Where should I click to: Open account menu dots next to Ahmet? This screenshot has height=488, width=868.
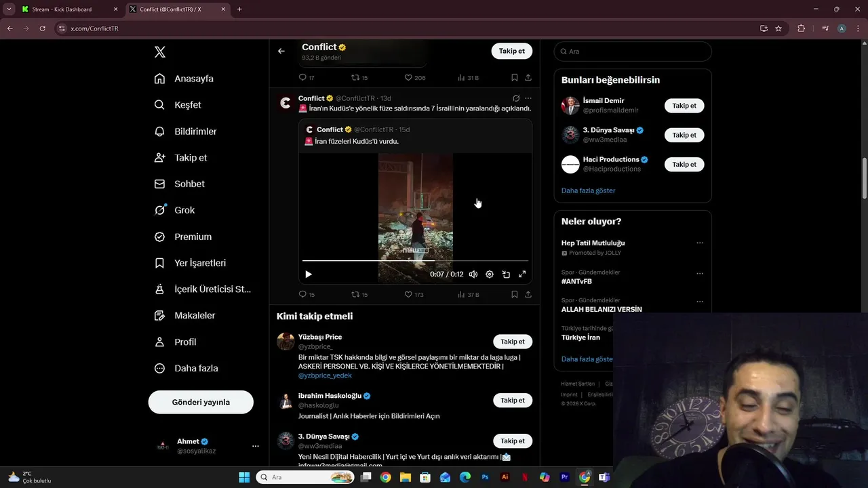click(x=256, y=446)
